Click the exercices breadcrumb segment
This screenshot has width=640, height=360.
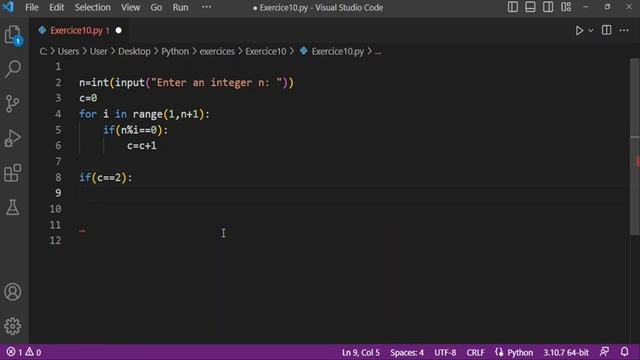[x=217, y=51]
